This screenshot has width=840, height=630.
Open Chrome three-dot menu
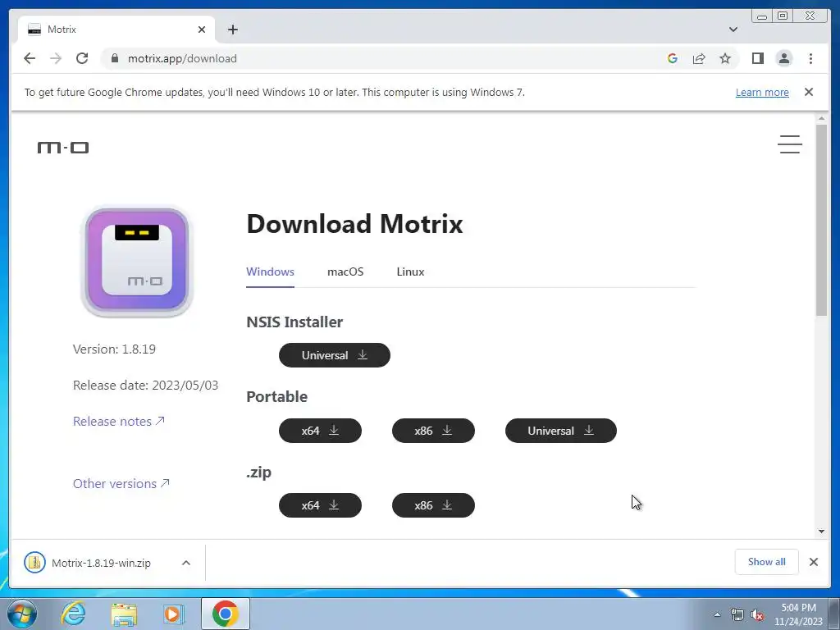pos(810,58)
